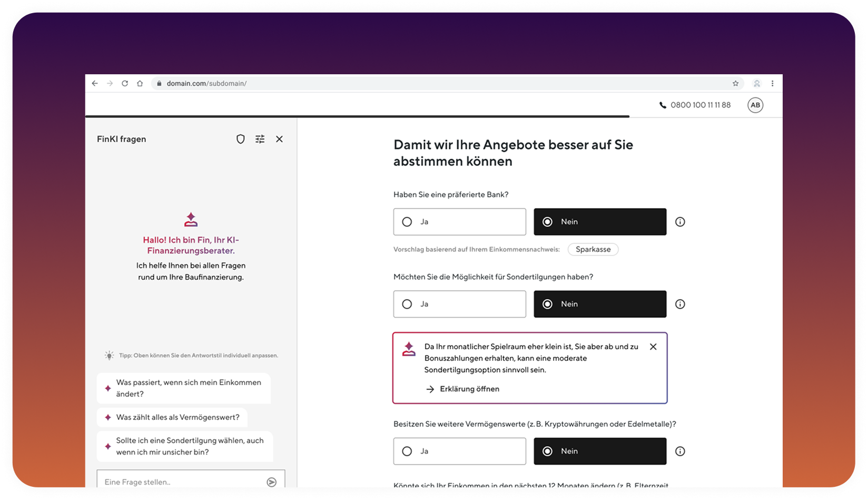The width and height of the screenshot is (868, 500).
Task: Click the browser address bar URL
Action: coord(206,83)
